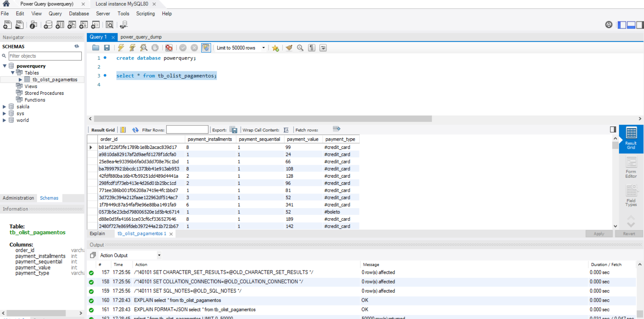The image size is (644, 319).
Task: Open the object inspector
Action: pyautogui.click(x=33, y=25)
